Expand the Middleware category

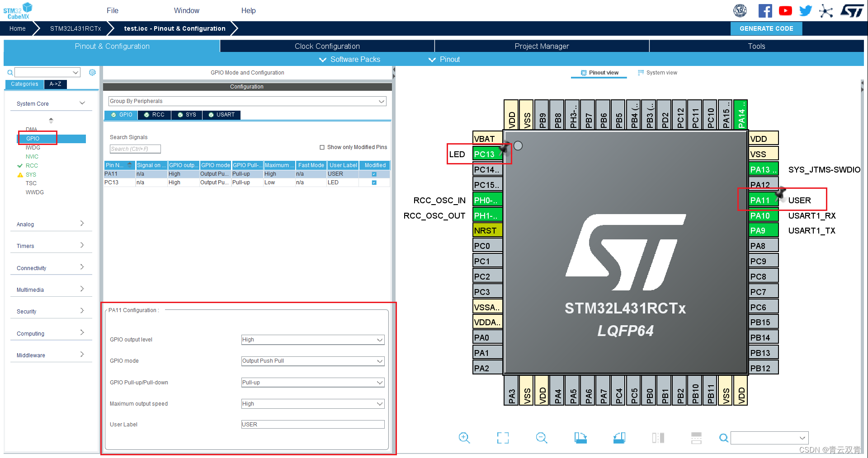pyautogui.click(x=51, y=355)
